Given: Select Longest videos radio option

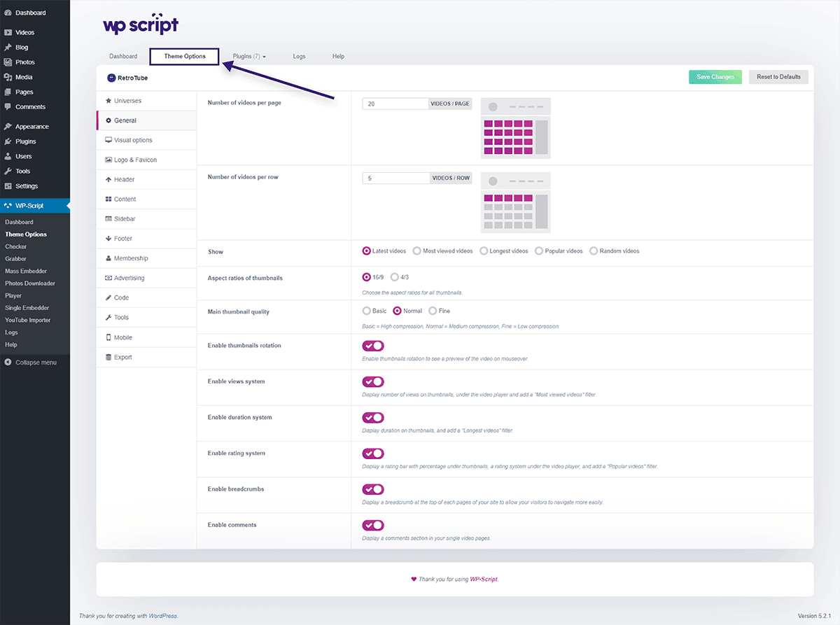Looking at the screenshot, I should click(x=484, y=251).
